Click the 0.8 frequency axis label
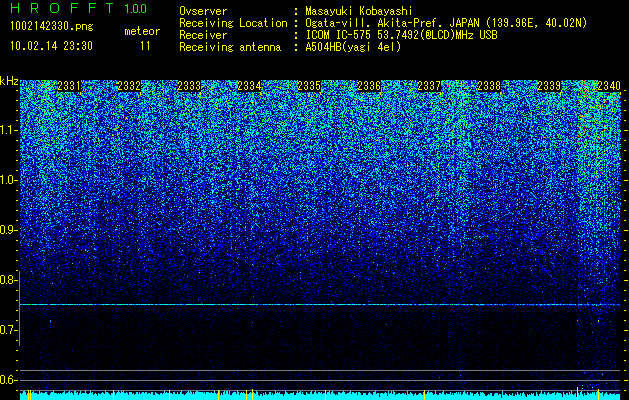The width and height of the screenshot is (629, 400). [8, 280]
